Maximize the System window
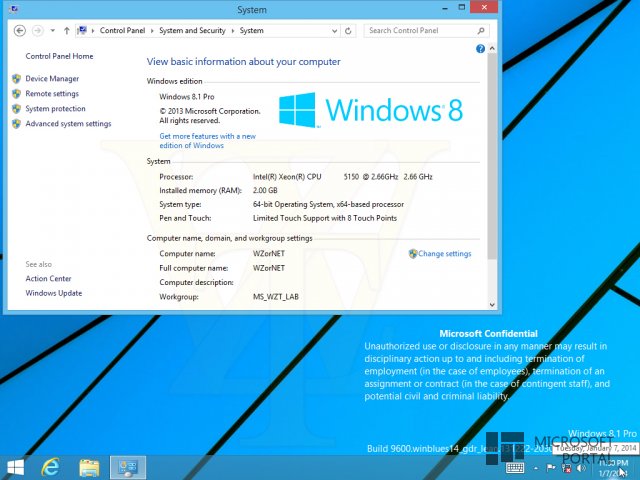Viewport: 640px width, 480px height. (462, 8)
